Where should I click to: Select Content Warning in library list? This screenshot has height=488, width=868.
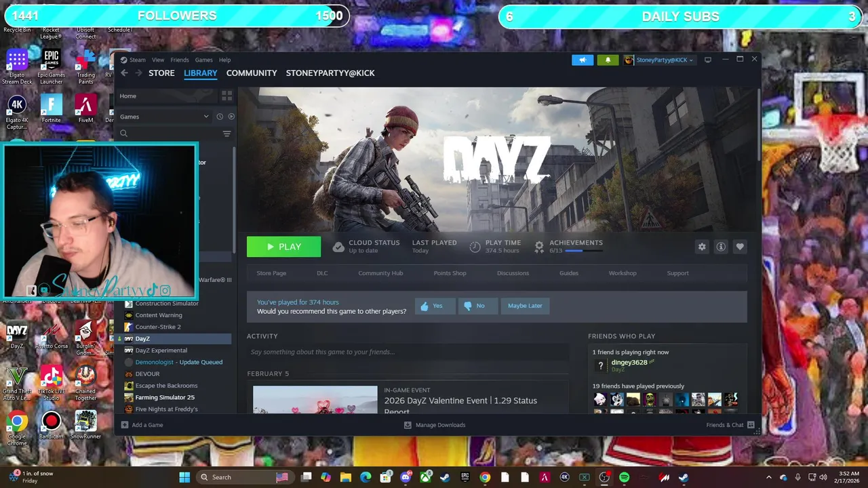tap(159, 315)
